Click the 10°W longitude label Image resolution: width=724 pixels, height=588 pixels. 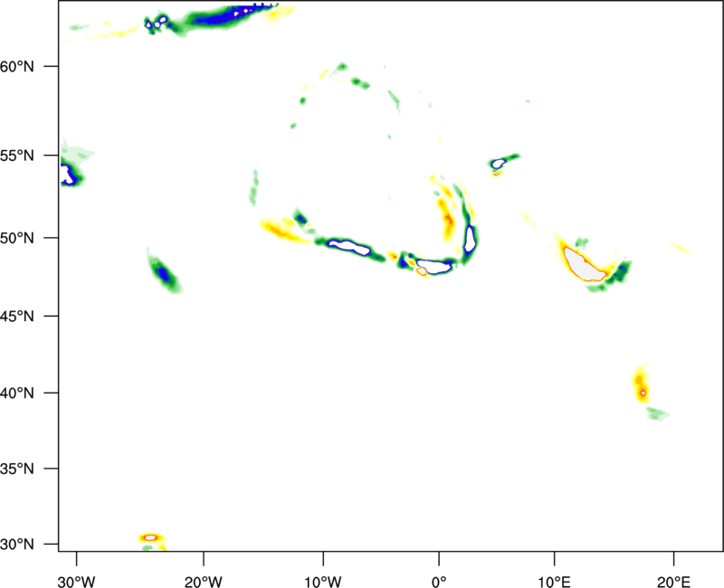pyautogui.click(x=323, y=582)
